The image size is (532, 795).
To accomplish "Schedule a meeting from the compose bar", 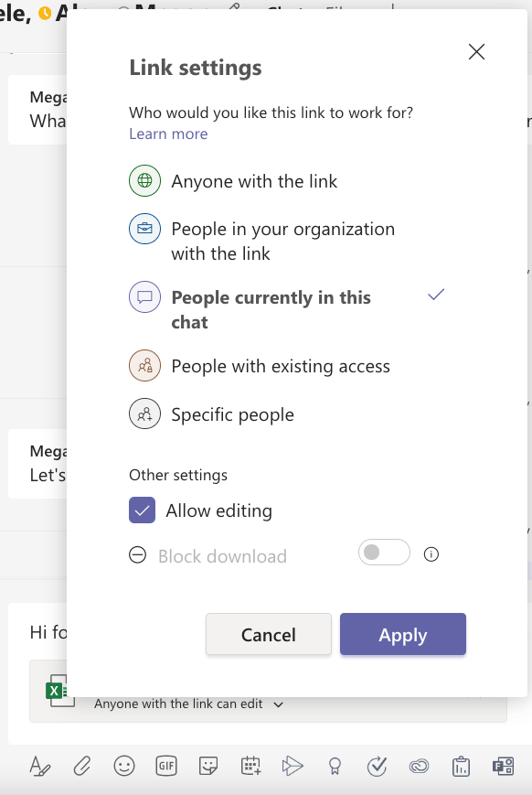I will 250,767.
